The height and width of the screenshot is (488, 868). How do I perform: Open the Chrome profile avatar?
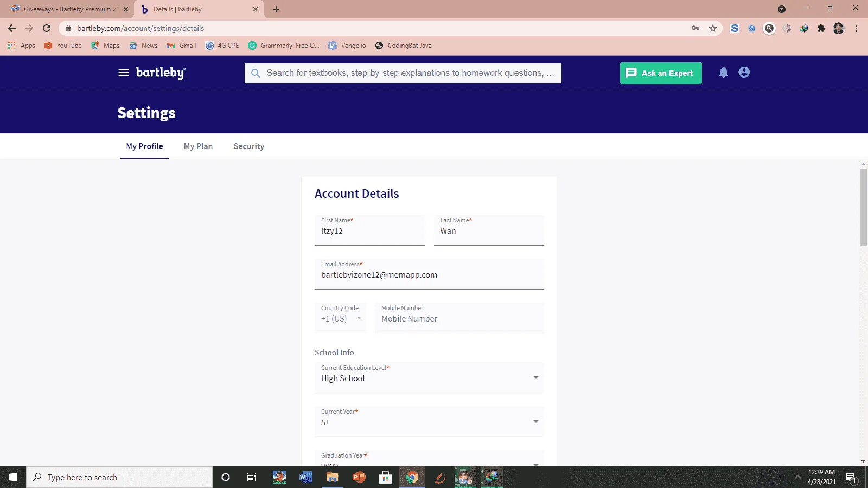click(x=839, y=28)
